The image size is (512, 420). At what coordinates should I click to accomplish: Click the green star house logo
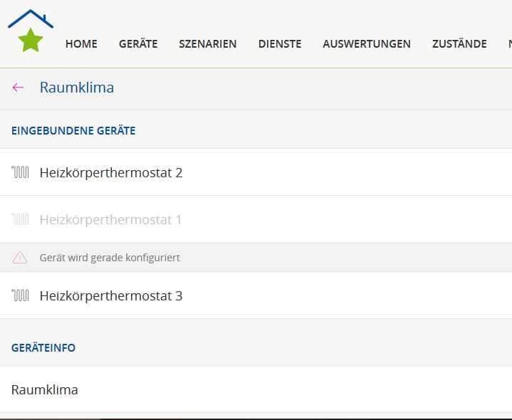(30, 32)
